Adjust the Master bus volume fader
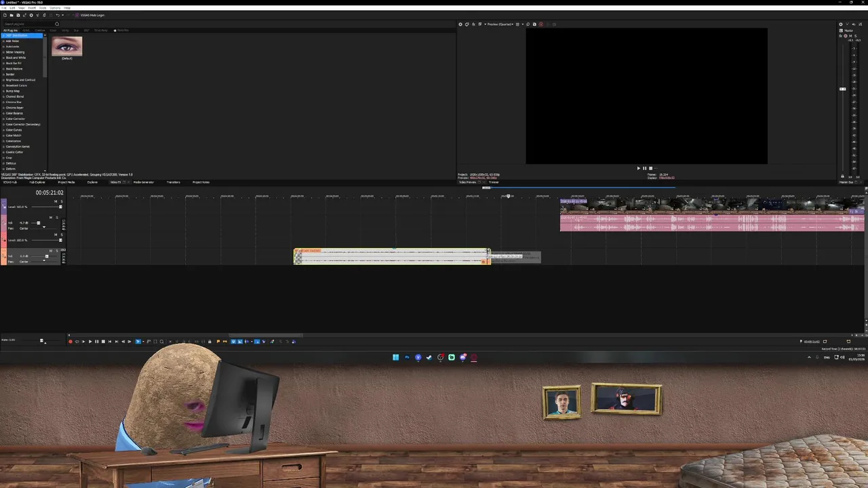This screenshot has height=488, width=868. (x=843, y=89)
